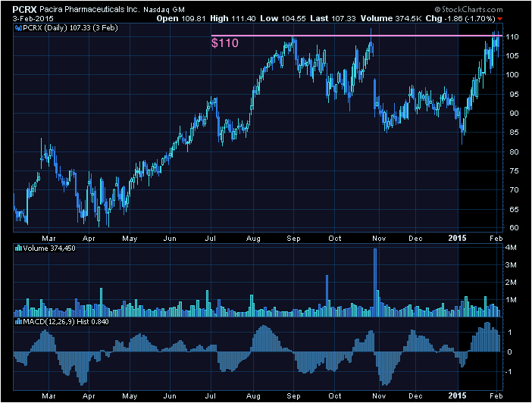Click Jul on the MACD panel date axis
The width and height of the screenshot is (532, 403).
pyautogui.click(x=211, y=396)
